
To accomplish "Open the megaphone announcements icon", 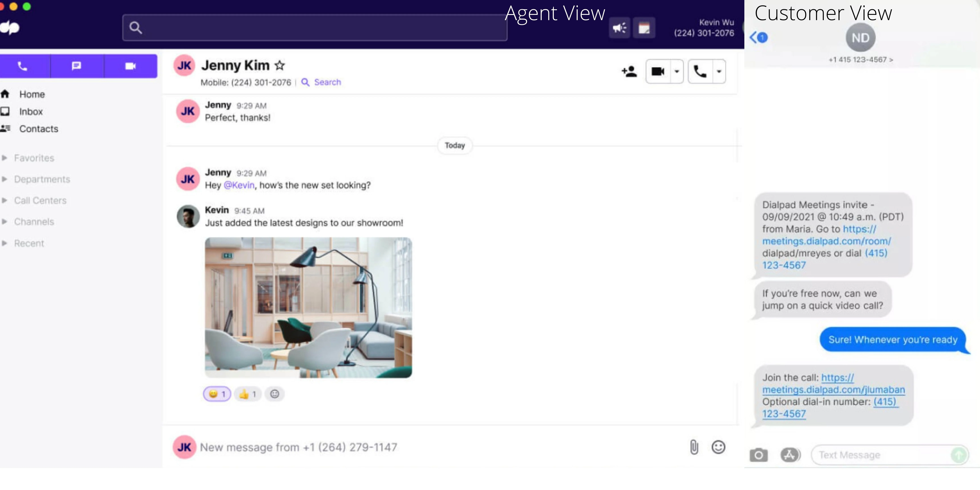I will tap(619, 28).
